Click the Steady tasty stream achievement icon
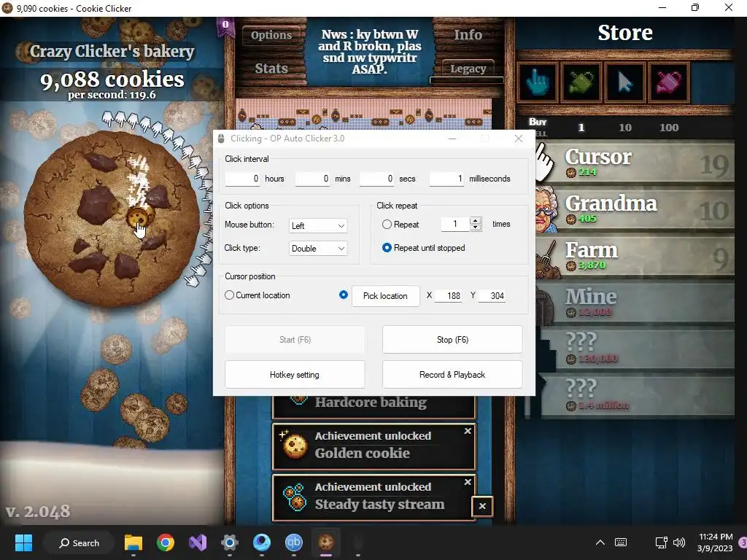The image size is (747, 560). pos(294,496)
